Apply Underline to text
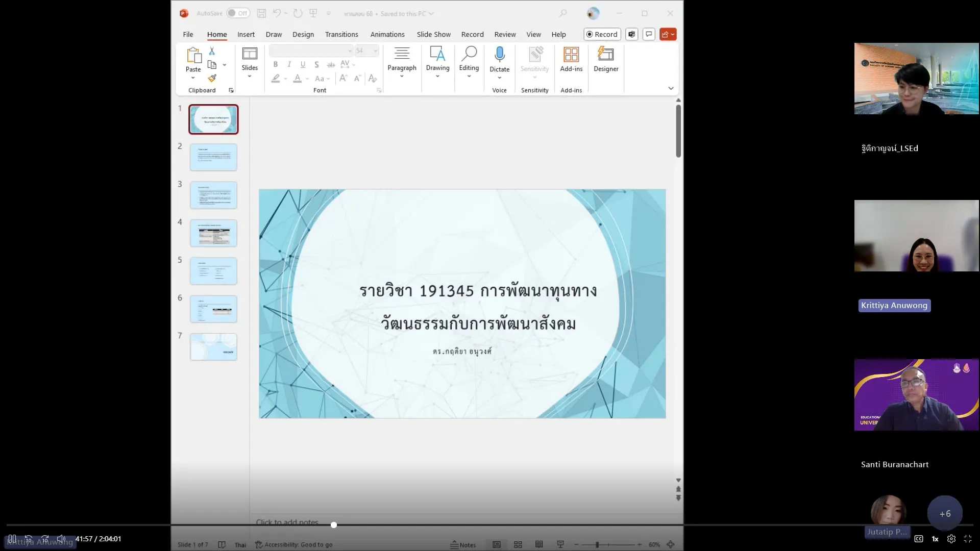Screen dimensions: 980x551 [303, 64]
